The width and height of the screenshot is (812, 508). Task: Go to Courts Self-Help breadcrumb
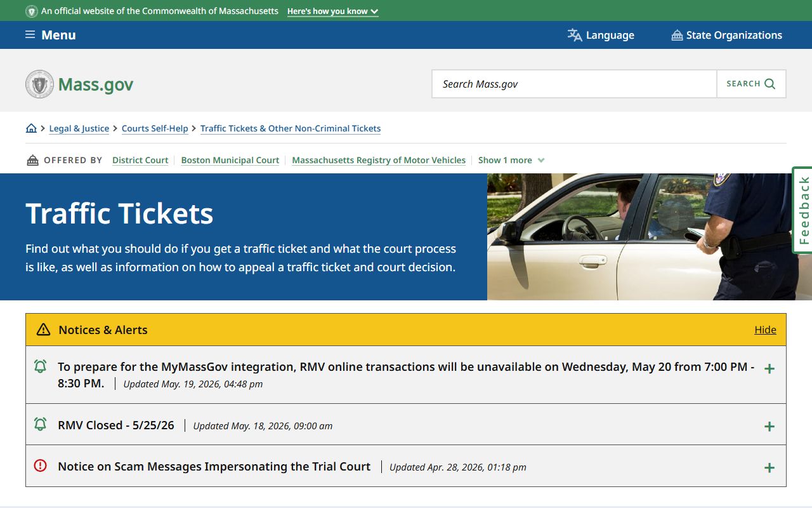[155, 128]
